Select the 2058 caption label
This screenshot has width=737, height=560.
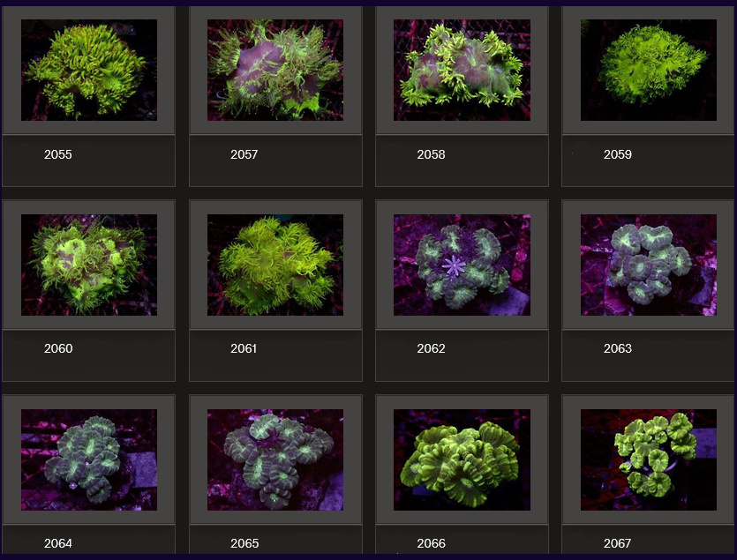click(x=431, y=154)
